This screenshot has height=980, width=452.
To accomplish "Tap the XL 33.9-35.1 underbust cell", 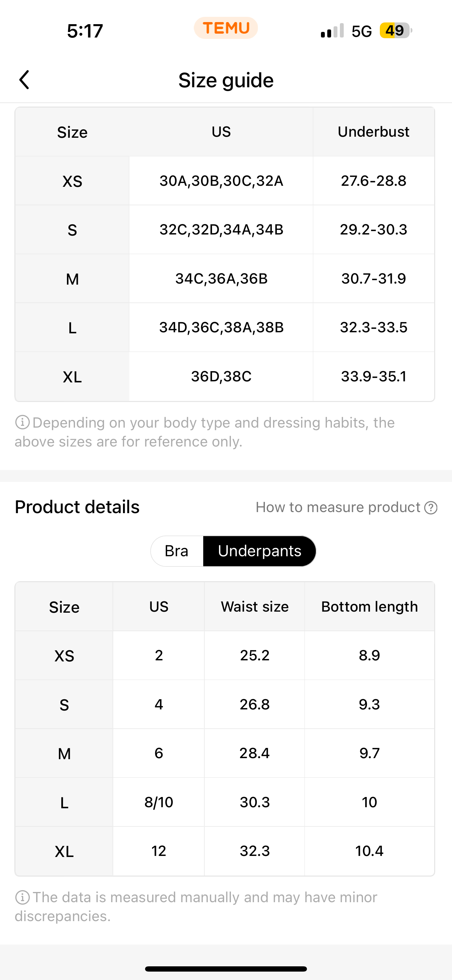I will 374,377.
